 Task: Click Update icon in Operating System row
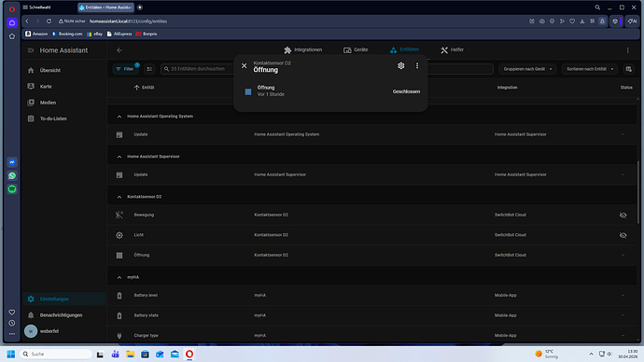[x=119, y=134]
